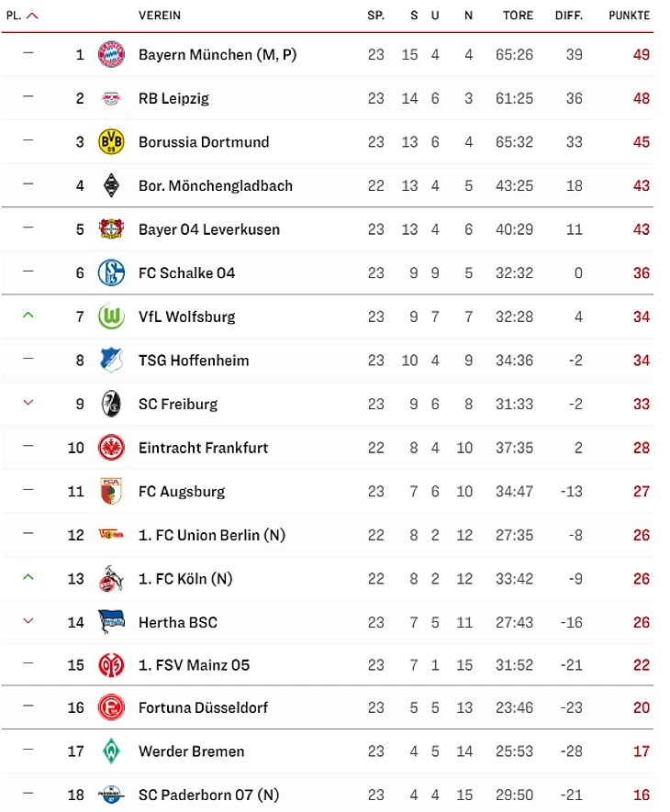Click 1. FC Köln's green up arrow
The image size is (670, 812).
click(x=28, y=577)
